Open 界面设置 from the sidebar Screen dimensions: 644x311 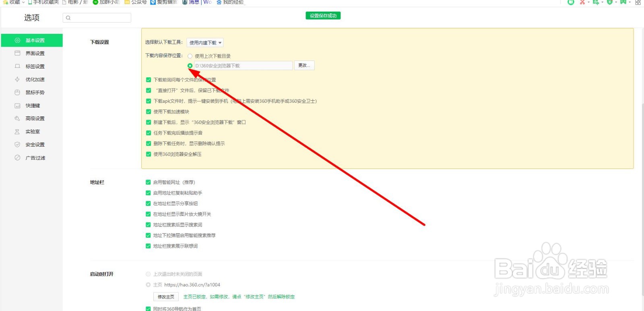(x=32, y=53)
